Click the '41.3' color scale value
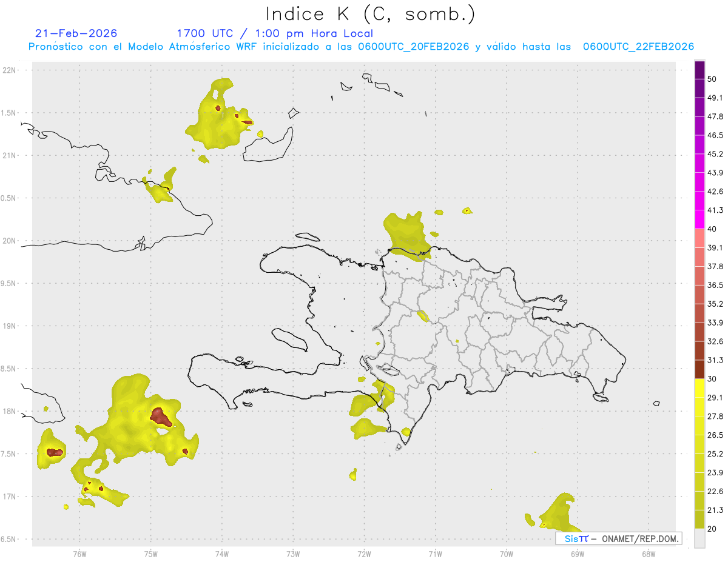 pos(715,210)
